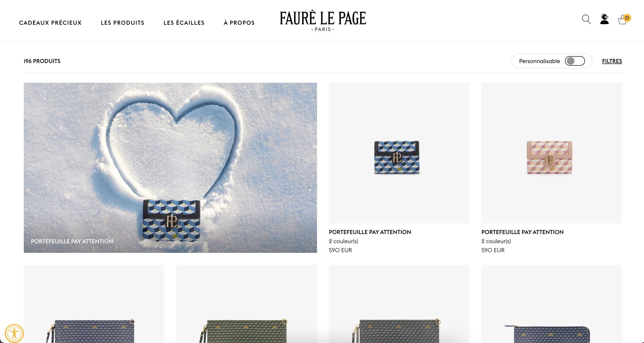Open the search magnifier icon
Viewport: 644px width, 343px height.
[586, 19]
